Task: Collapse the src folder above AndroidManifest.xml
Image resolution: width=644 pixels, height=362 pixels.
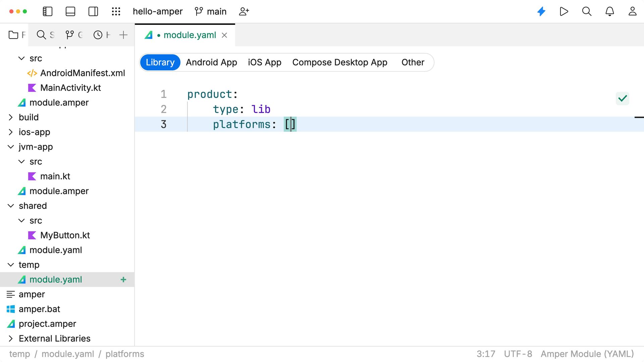Action: click(x=21, y=58)
